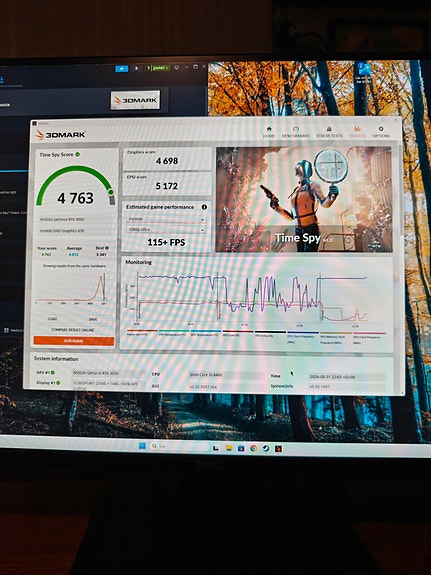Open the Stress Tests section
Image resolution: width=431 pixels, height=575 pixels.
(329, 132)
